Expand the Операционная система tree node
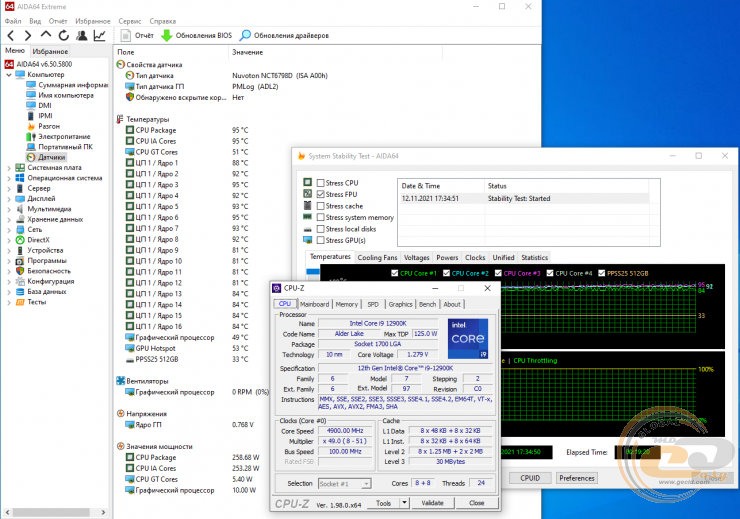The height and width of the screenshot is (519, 740). point(8,178)
